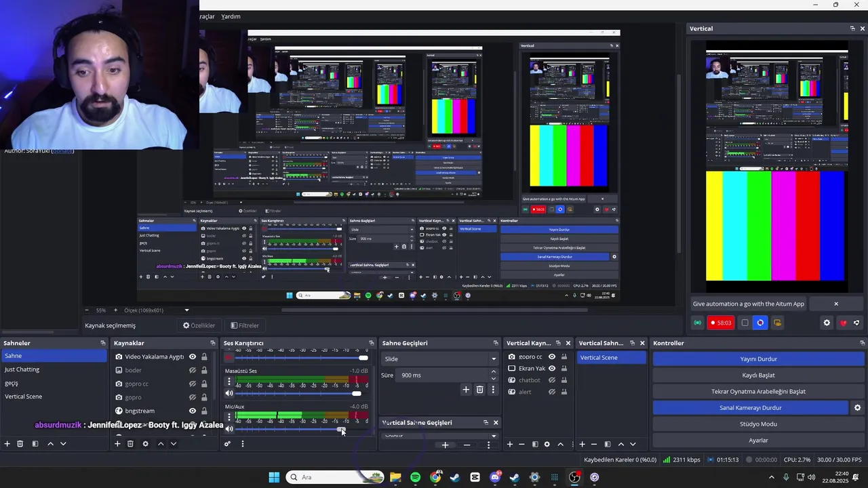Mute the Masaüstü Ses speaker icon
The image size is (868, 488).
[x=229, y=394]
